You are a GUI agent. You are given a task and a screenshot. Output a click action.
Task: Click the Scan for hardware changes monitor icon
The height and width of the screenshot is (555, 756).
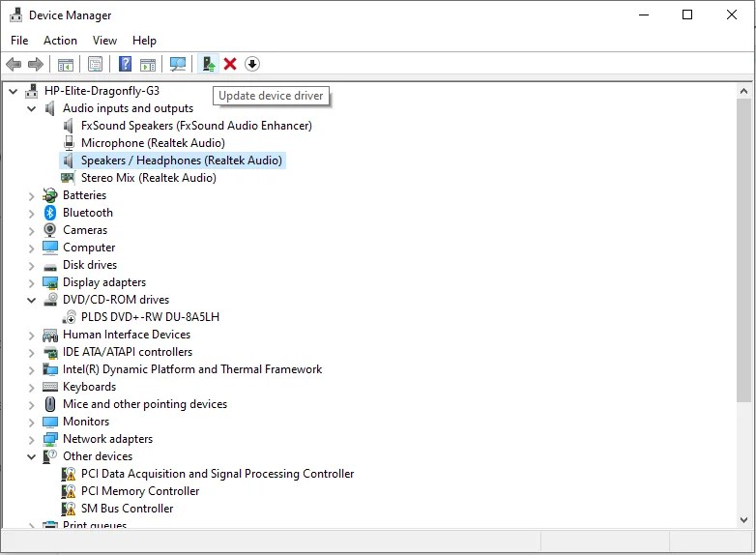[178, 64]
